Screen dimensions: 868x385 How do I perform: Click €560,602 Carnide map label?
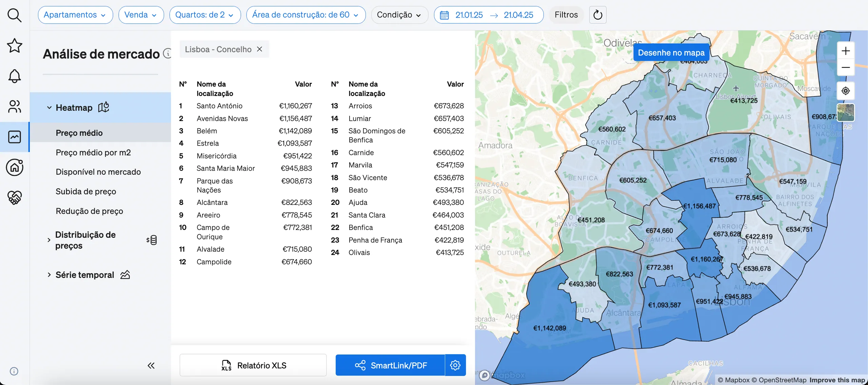coord(612,129)
